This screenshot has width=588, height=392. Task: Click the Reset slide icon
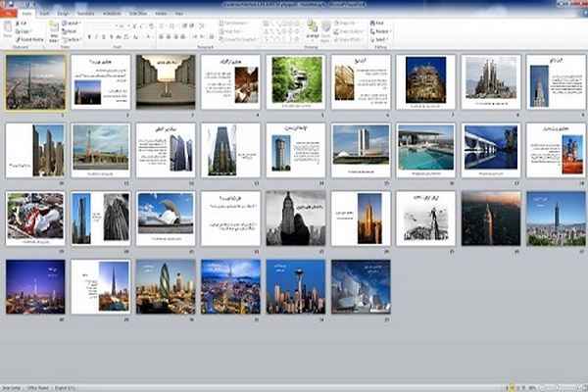click(71, 30)
